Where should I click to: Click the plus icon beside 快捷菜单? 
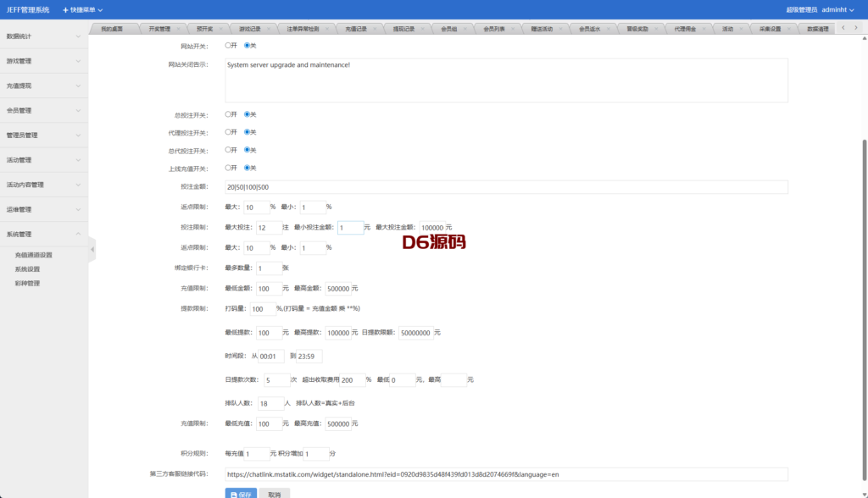click(x=66, y=9)
